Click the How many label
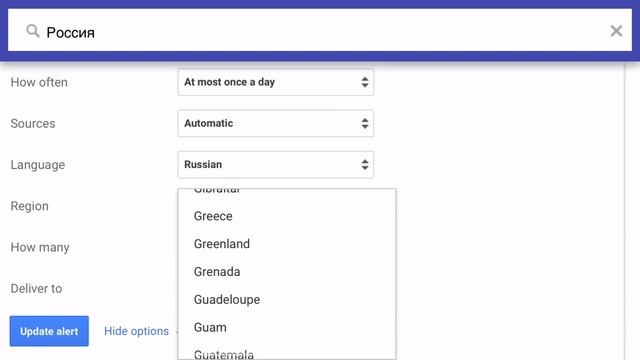Image resolution: width=640 pixels, height=360 pixels. click(x=40, y=247)
